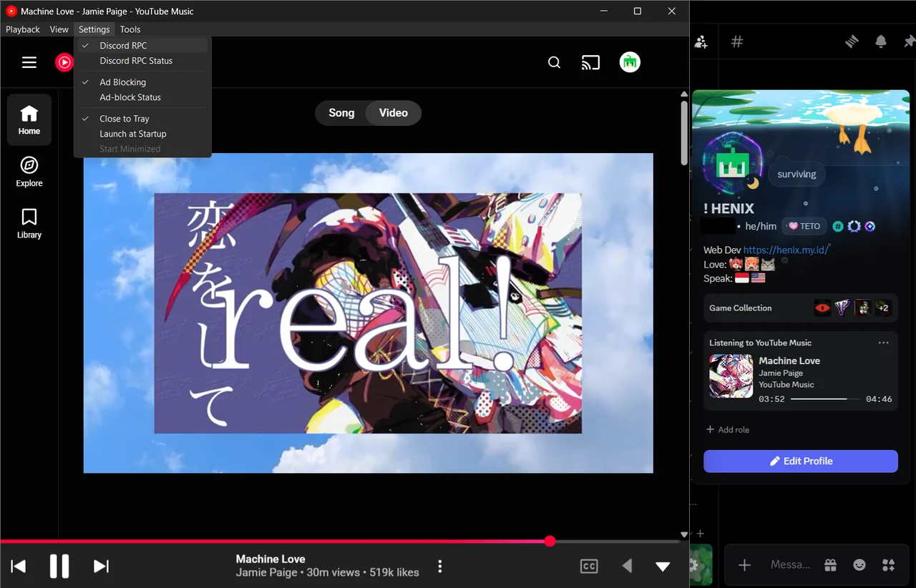Screen dimensions: 916x588
Task: Click Jamie Paige views line in player
Action: 327,572
